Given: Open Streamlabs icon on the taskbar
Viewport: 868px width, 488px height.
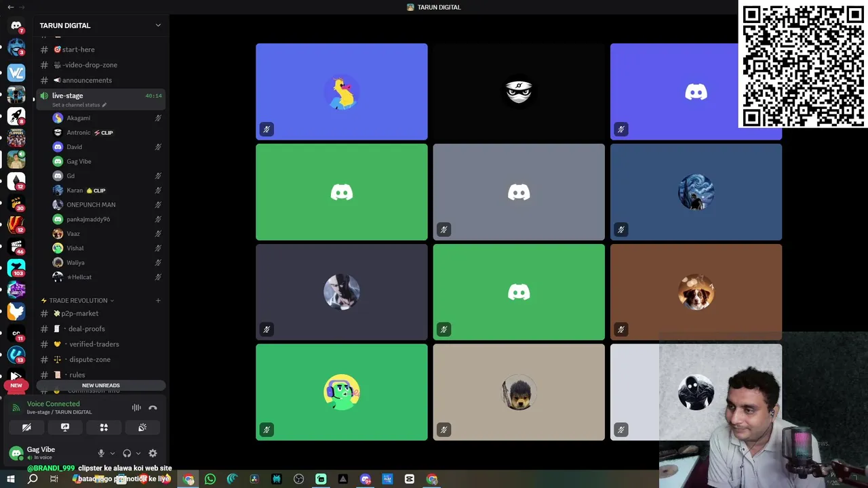Looking at the screenshot, I should click(x=321, y=479).
